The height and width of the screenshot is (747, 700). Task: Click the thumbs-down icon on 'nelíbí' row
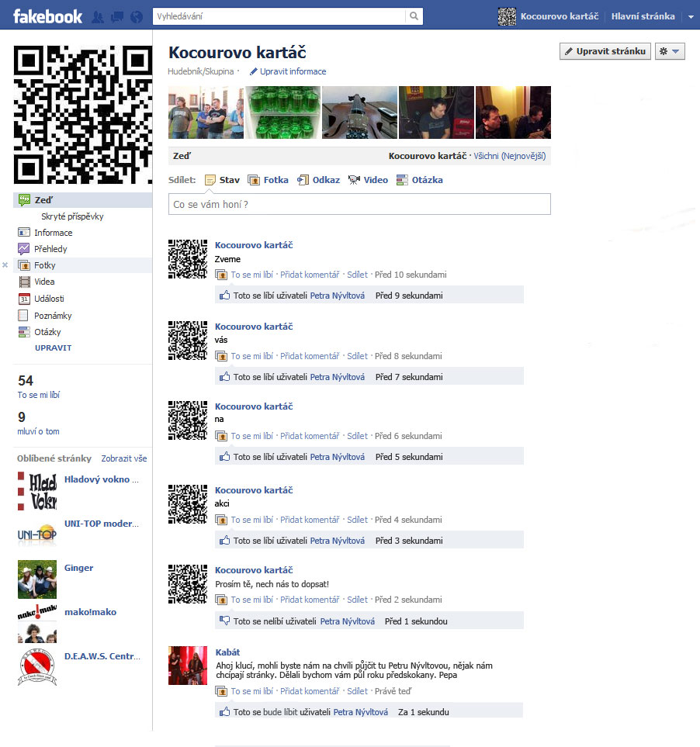pyautogui.click(x=224, y=621)
